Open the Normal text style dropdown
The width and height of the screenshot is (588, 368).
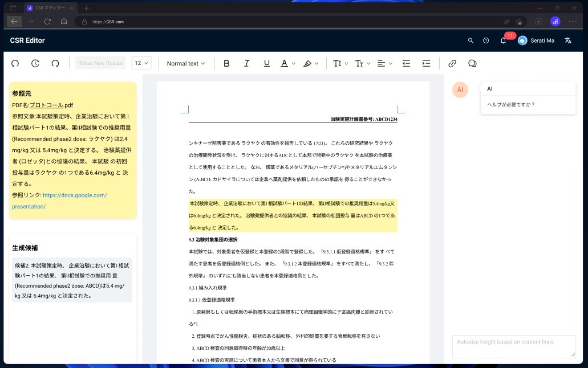(x=186, y=63)
